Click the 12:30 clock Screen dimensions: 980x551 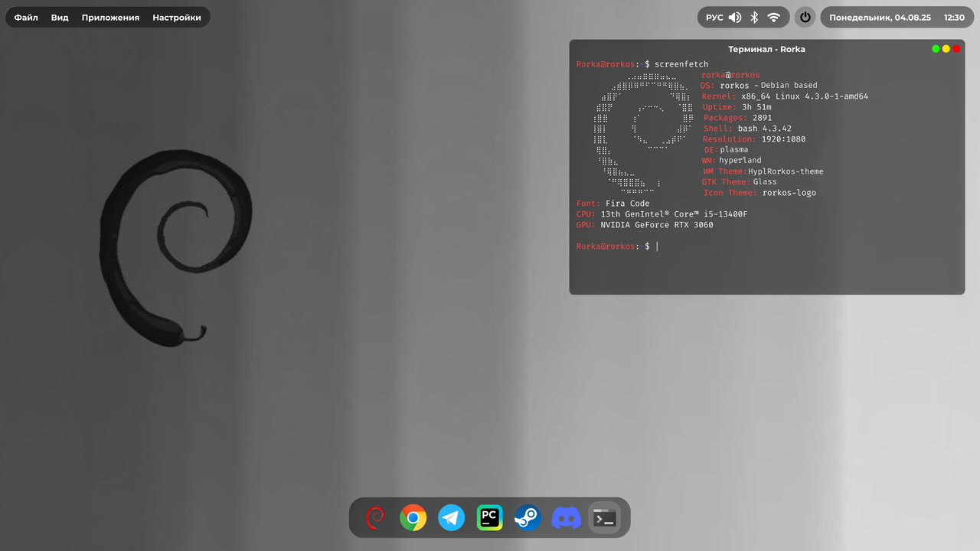tap(954, 18)
